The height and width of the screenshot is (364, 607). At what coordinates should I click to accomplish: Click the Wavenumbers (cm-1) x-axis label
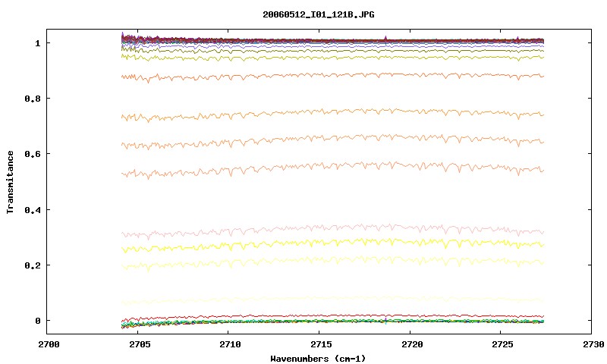(x=318, y=359)
